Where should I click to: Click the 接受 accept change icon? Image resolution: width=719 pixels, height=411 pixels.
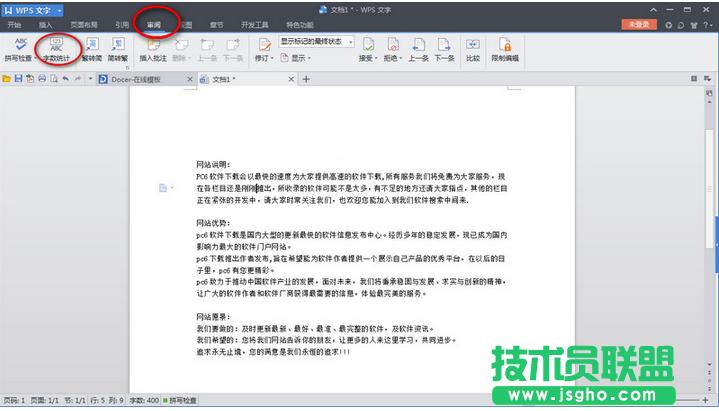coord(367,45)
